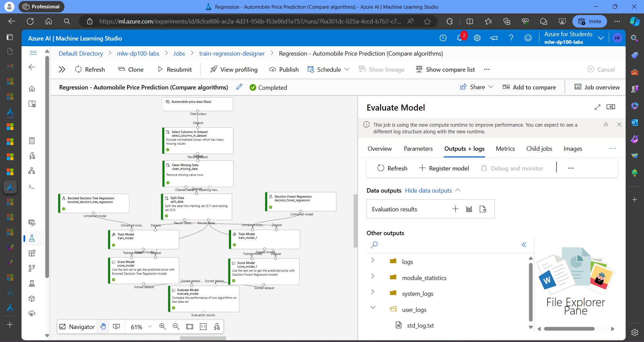The height and width of the screenshot is (342, 644).
Task: Click the Resubmit button
Action: pyautogui.click(x=175, y=69)
